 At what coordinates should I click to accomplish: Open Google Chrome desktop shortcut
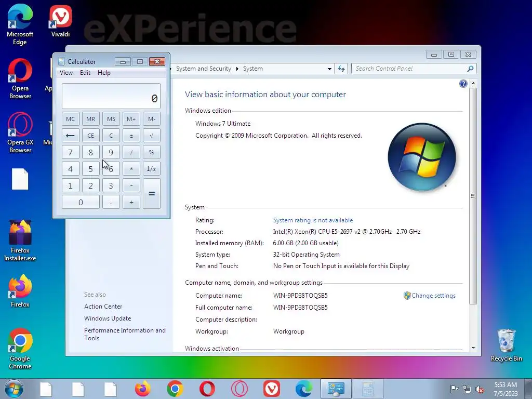point(20,349)
